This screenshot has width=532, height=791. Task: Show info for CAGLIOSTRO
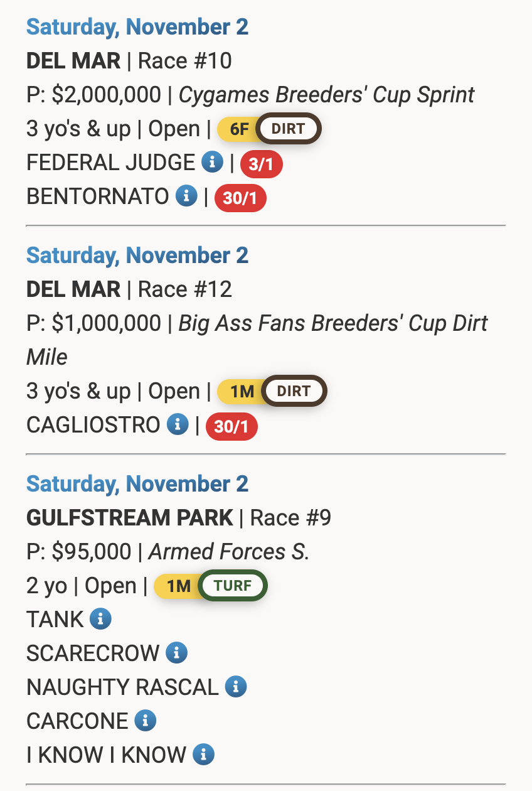(178, 425)
